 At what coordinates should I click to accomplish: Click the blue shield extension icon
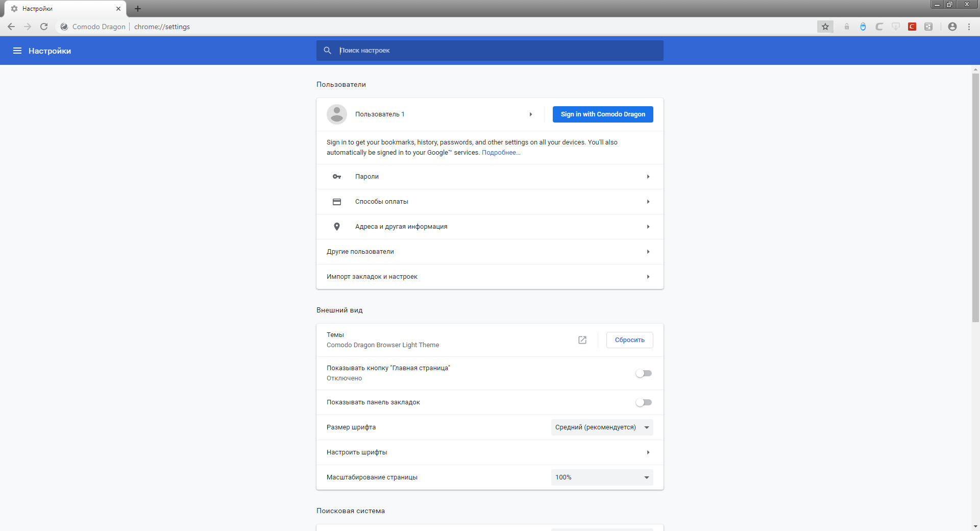pos(863,27)
